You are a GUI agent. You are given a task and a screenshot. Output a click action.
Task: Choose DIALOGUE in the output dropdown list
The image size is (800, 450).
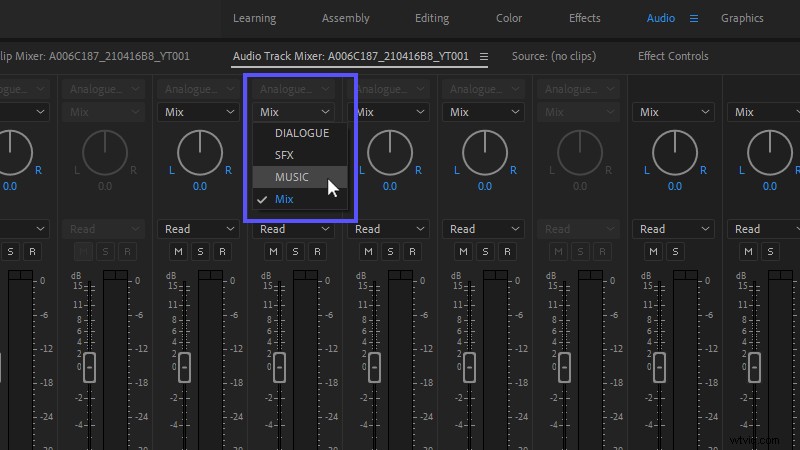[300, 133]
